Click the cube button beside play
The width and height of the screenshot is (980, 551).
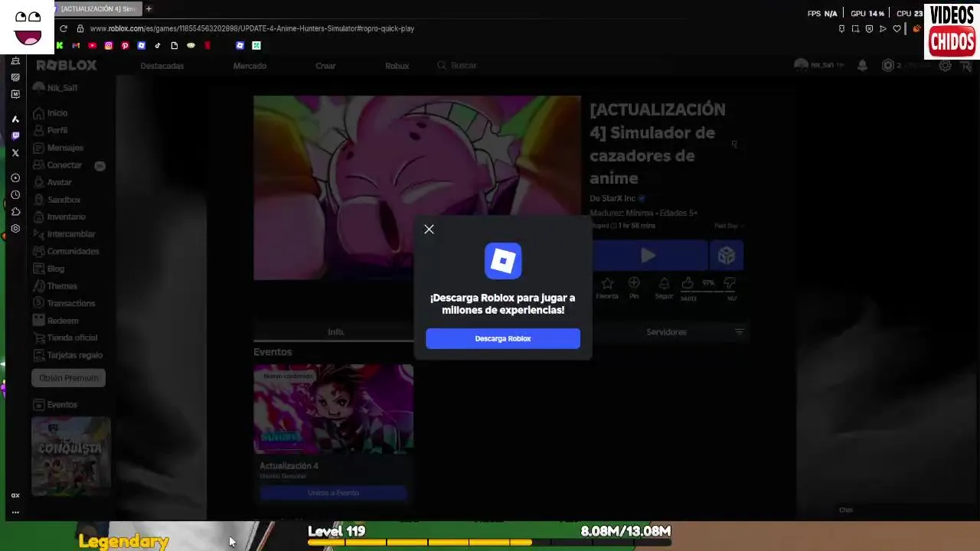click(x=727, y=256)
